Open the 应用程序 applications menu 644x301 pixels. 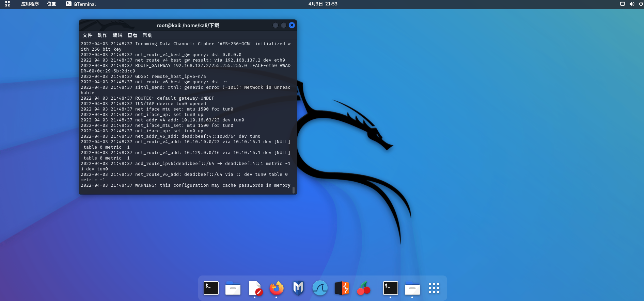pyautogui.click(x=30, y=4)
